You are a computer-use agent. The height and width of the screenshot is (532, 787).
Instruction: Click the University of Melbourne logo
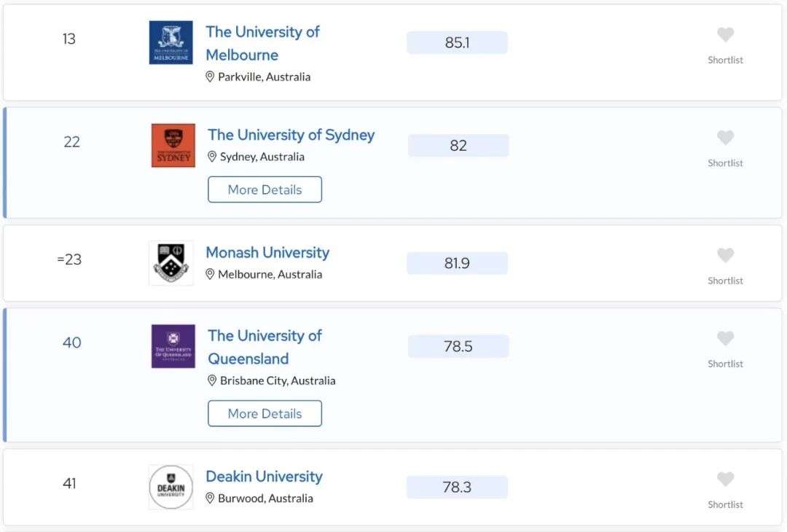tap(171, 43)
